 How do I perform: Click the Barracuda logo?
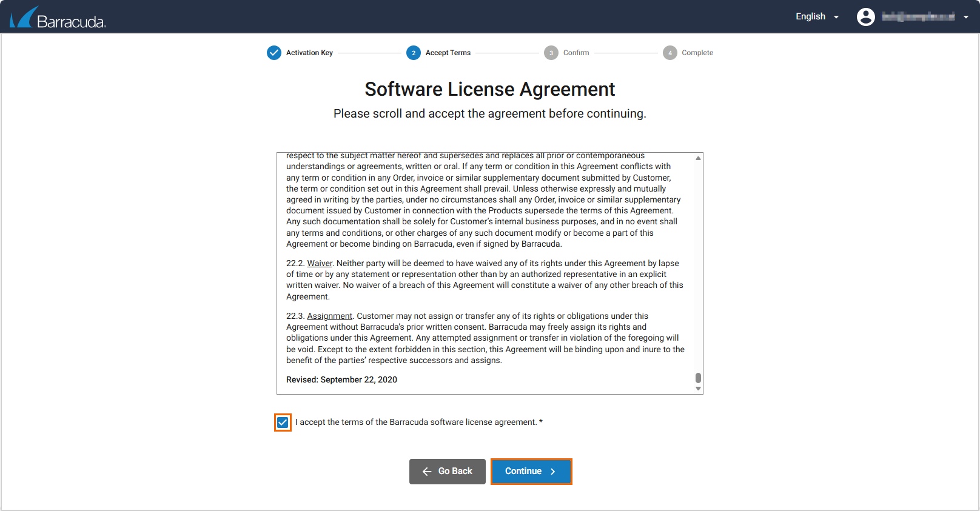click(x=58, y=18)
